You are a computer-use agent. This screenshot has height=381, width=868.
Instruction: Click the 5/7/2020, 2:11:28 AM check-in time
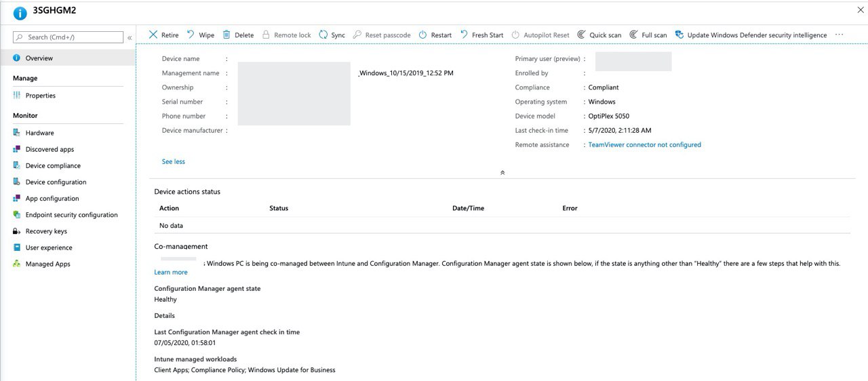point(620,130)
